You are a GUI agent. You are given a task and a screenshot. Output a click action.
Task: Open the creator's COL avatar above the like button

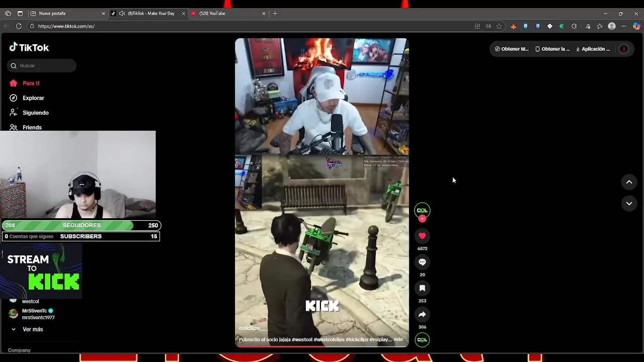click(422, 210)
